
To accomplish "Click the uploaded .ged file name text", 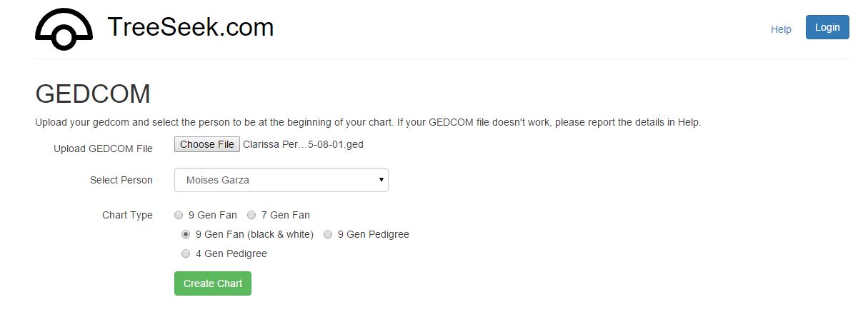I will (x=303, y=144).
